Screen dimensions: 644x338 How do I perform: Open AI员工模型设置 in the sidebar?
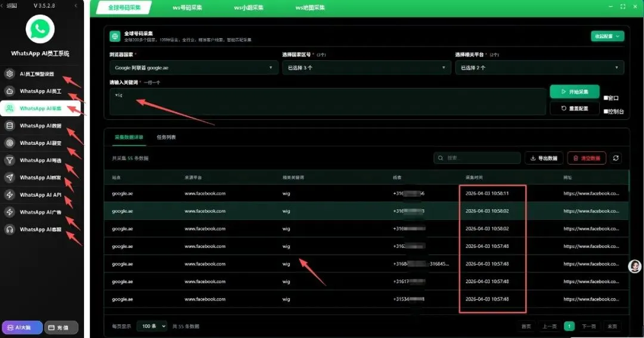(x=41, y=74)
